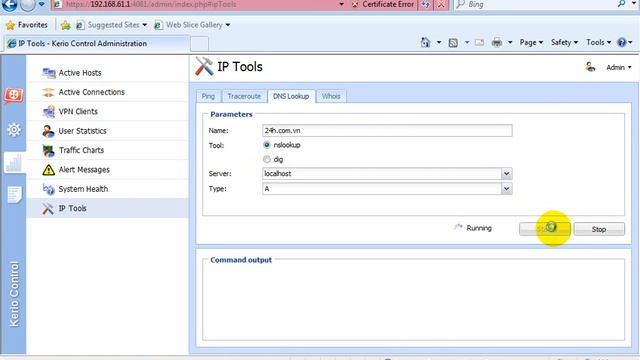640x360 pixels.
Task: Click the Name input field
Action: point(387,131)
